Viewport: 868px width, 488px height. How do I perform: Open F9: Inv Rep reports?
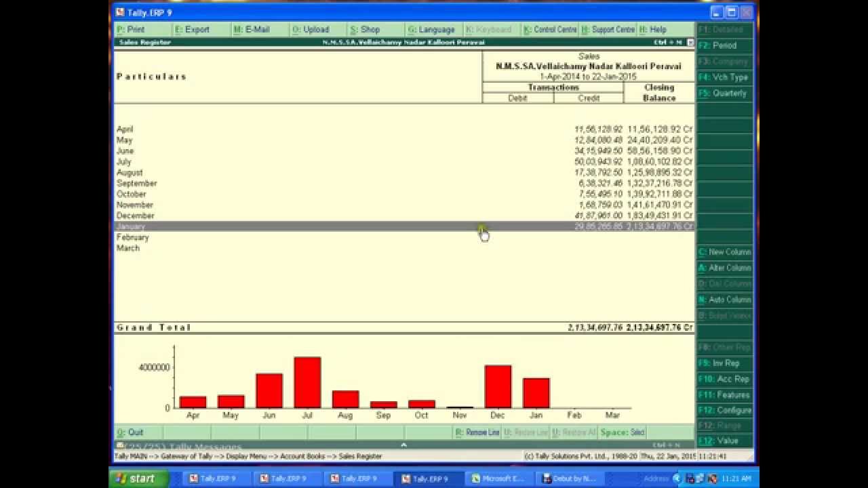click(725, 363)
